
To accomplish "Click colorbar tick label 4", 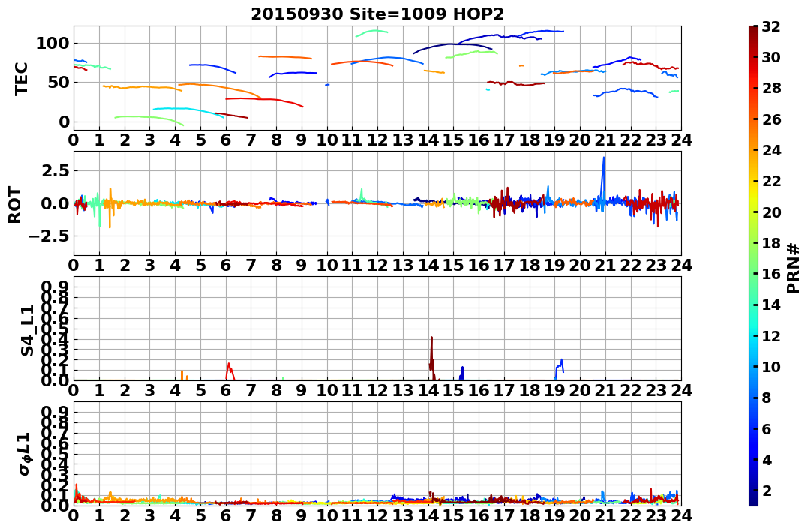I will coord(767,459).
